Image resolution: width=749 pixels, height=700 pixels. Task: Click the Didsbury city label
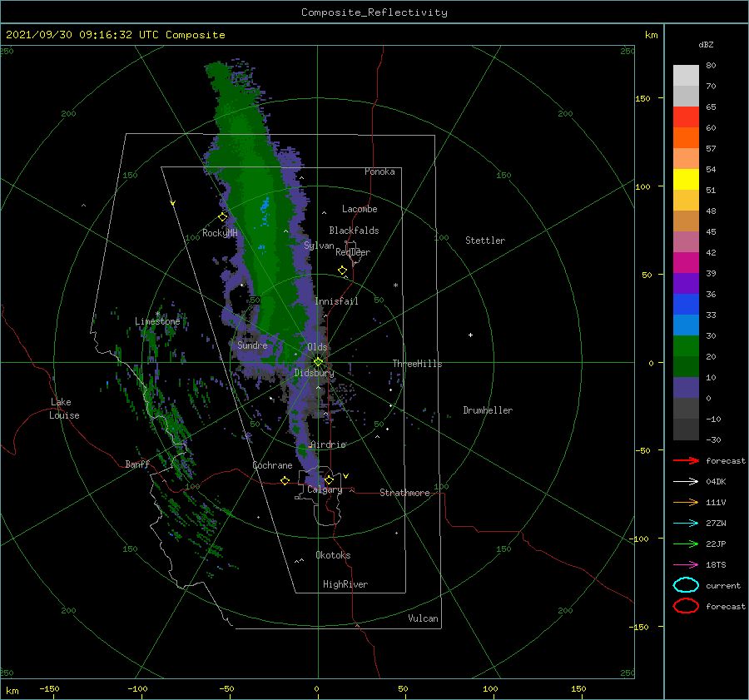coord(314,373)
